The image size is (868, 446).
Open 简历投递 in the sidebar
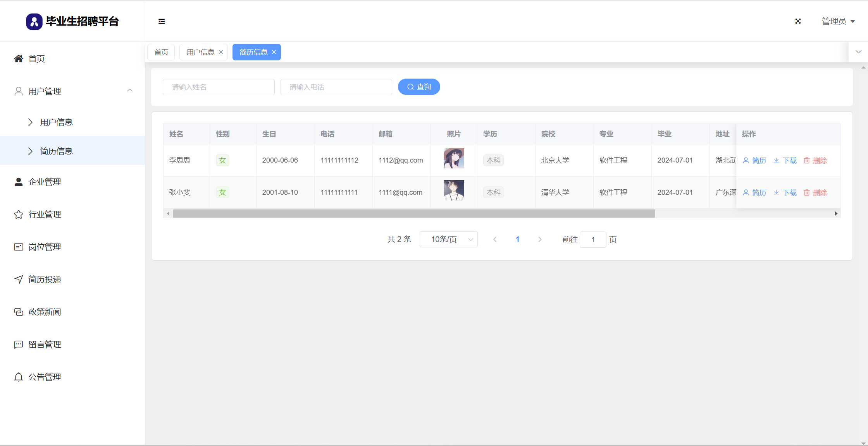tap(45, 280)
